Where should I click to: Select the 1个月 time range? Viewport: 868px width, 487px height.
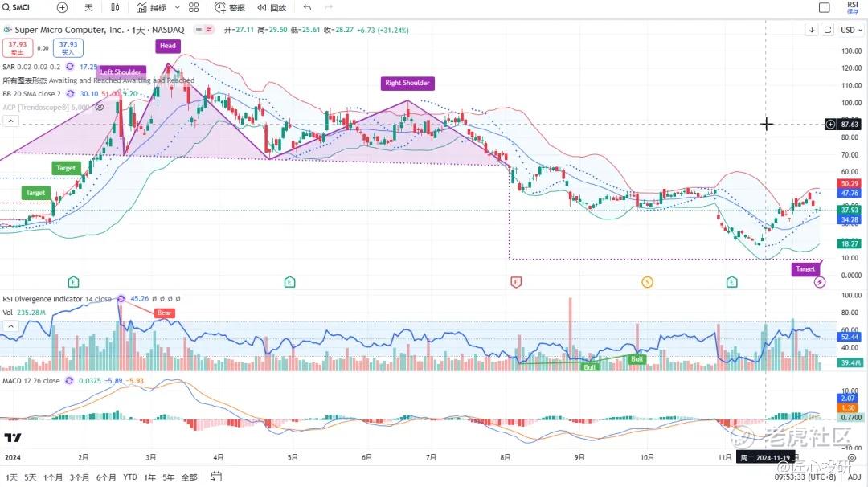click(x=53, y=477)
